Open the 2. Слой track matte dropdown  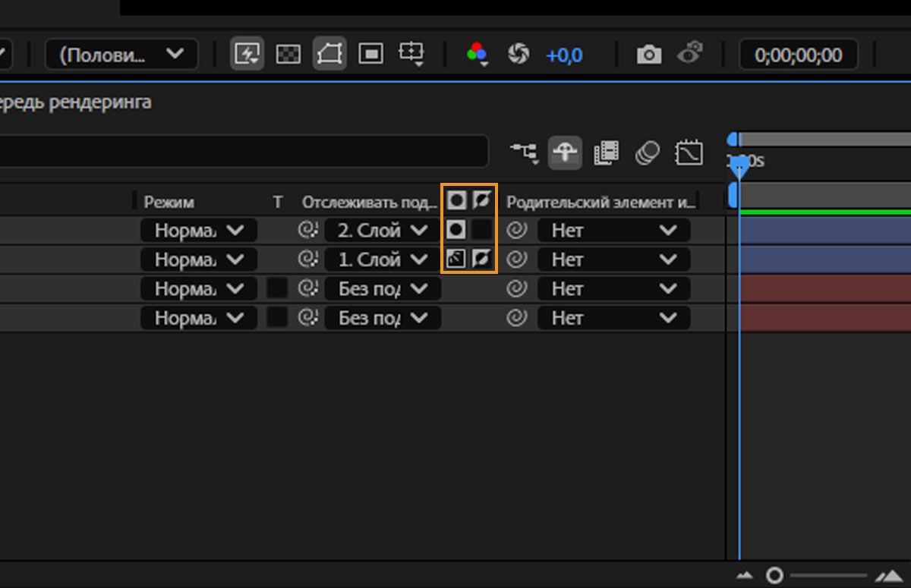click(x=383, y=230)
